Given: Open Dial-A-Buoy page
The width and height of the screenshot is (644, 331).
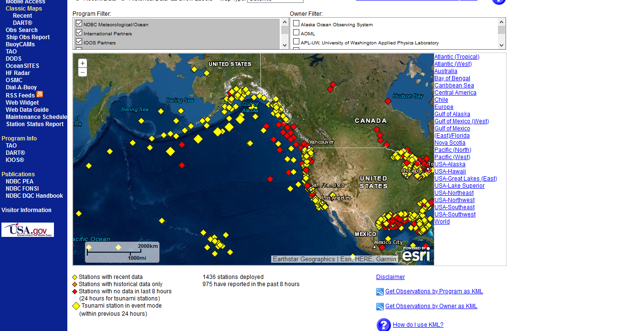Looking at the screenshot, I should [x=21, y=87].
